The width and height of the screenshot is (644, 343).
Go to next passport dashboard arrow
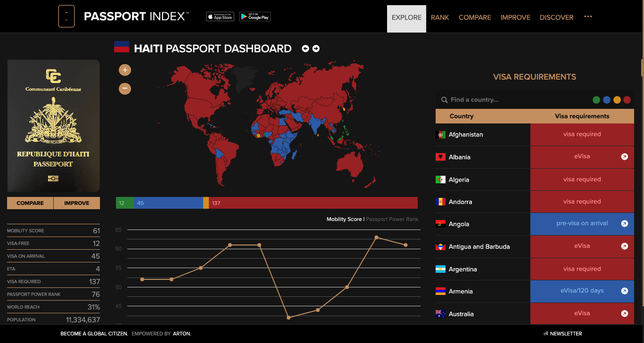pos(316,49)
